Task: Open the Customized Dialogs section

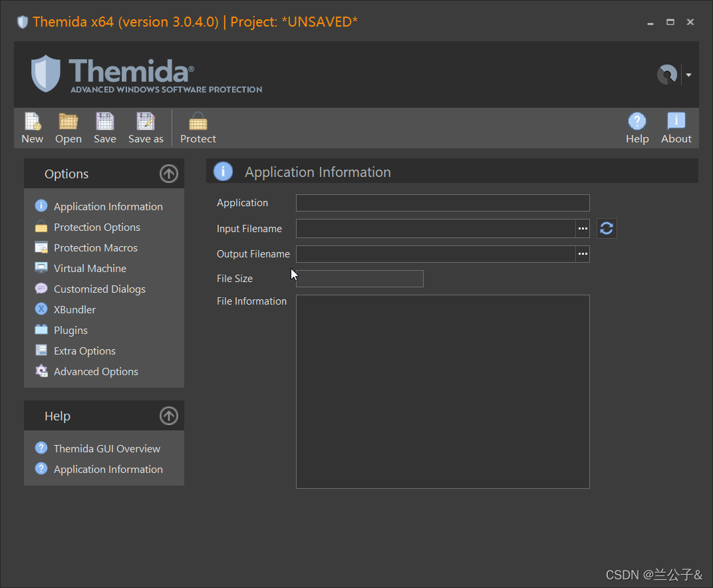Action: (90, 289)
